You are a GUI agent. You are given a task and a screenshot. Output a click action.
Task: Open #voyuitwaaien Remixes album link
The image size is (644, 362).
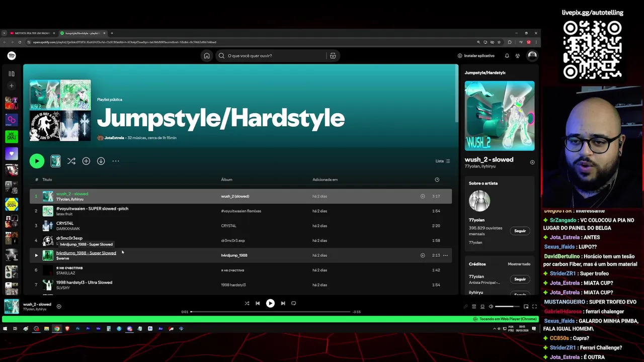coord(241,211)
